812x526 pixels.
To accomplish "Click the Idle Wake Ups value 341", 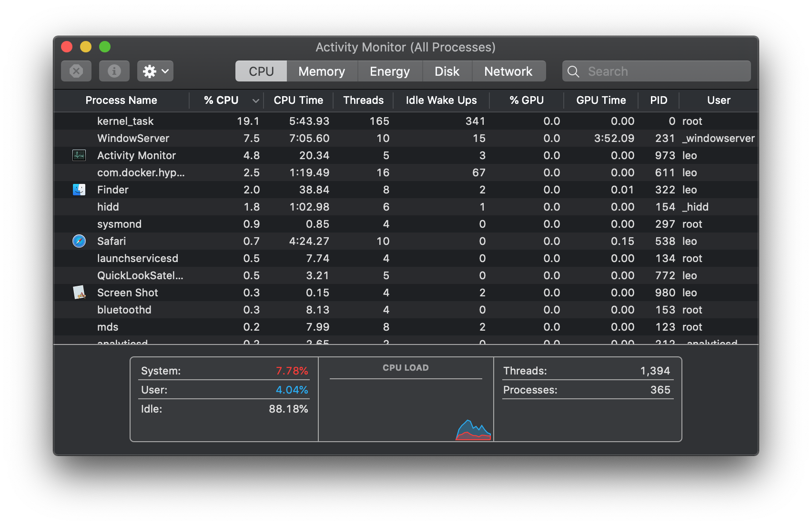I will [x=476, y=121].
